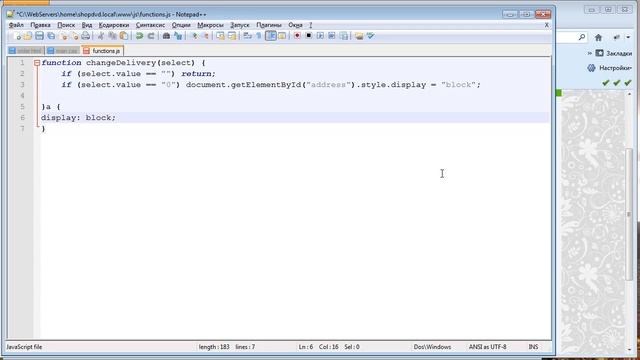This screenshot has width=640, height=360.
Task: Open the Закладки bookmarks button in the browser
Action: (613, 53)
